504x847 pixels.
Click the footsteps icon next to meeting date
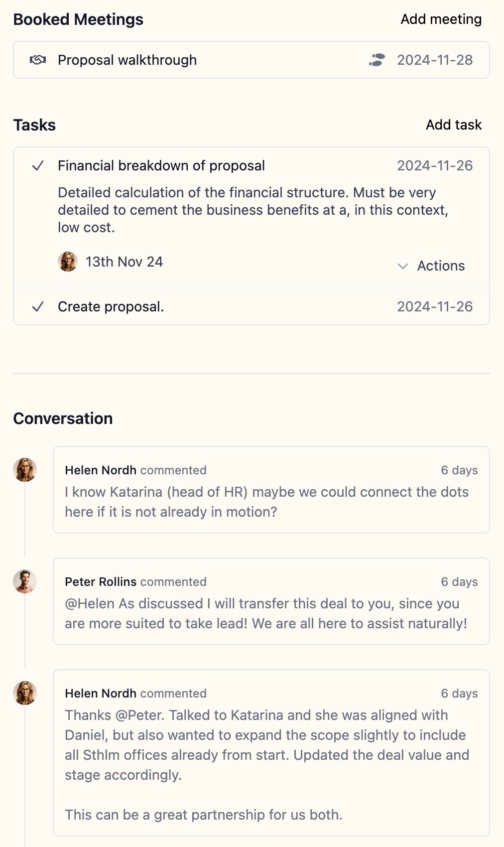tap(377, 60)
